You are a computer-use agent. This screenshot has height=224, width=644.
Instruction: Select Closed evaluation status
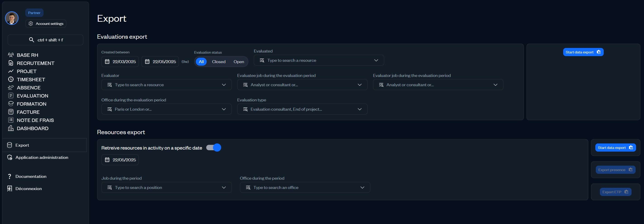click(218, 62)
